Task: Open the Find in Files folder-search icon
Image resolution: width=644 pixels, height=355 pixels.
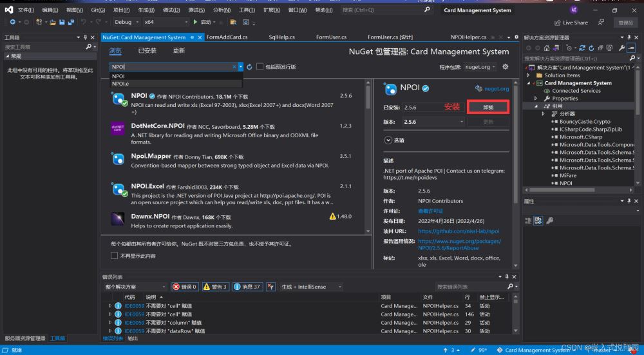Action: pyautogui.click(x=233, y=22)
